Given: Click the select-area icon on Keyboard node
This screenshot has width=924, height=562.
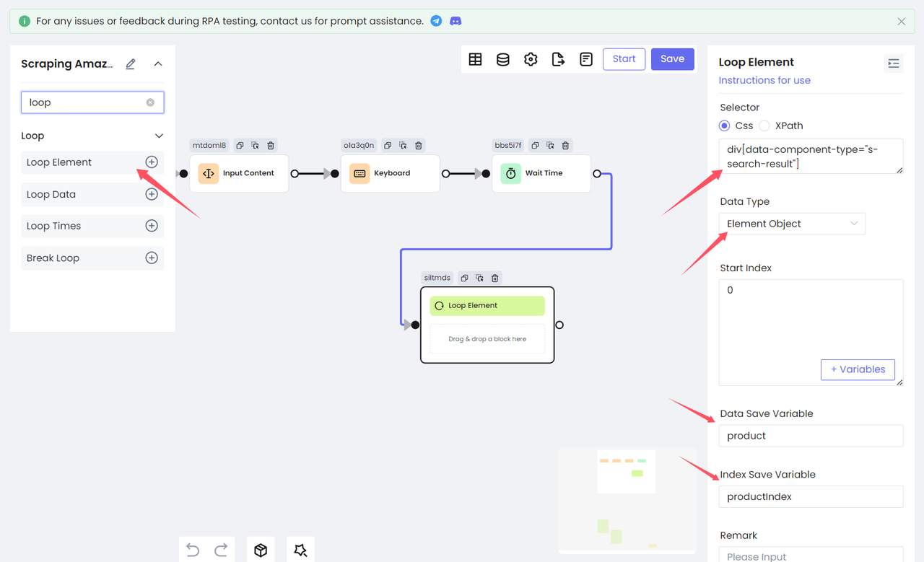Looking at the screenshot, I should coord(403,146).
